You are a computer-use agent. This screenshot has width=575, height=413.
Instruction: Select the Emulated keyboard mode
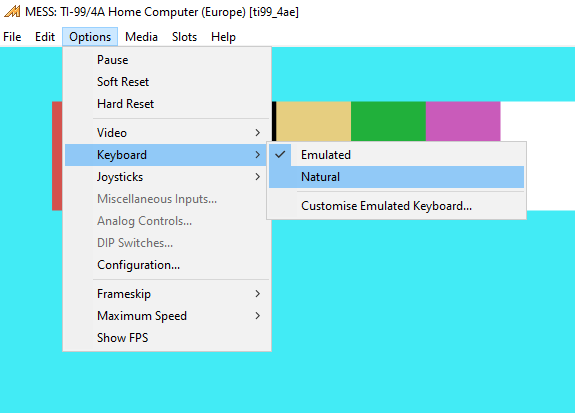[396, 155]
